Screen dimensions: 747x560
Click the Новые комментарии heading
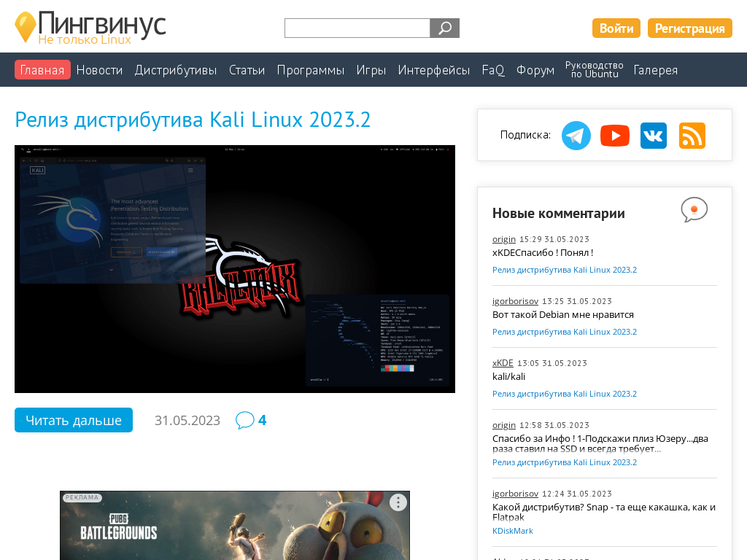[x=558, y=214]
